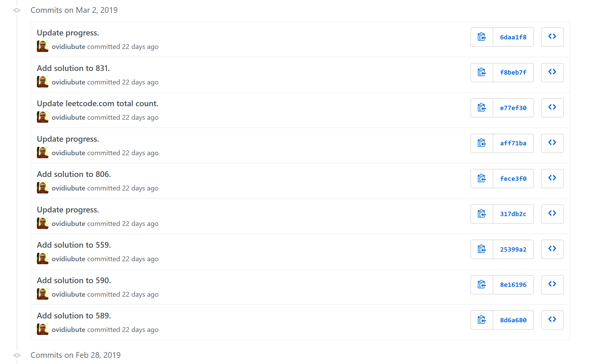Browse repository at commit 25399a2

click(552, 249)
